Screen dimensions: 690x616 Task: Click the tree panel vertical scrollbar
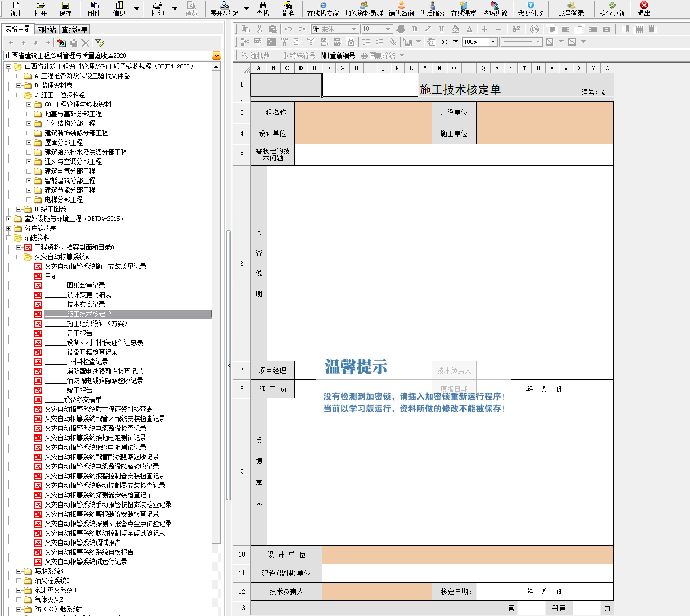pos(216,307)
